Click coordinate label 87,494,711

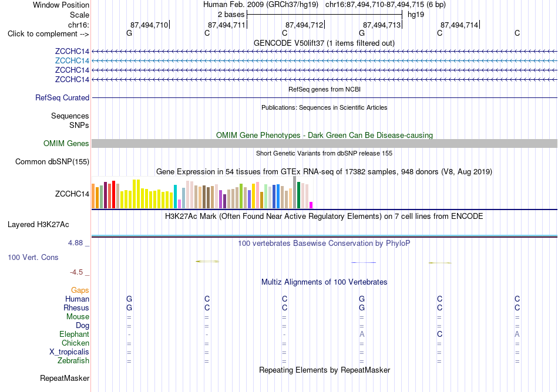(226, 25)
